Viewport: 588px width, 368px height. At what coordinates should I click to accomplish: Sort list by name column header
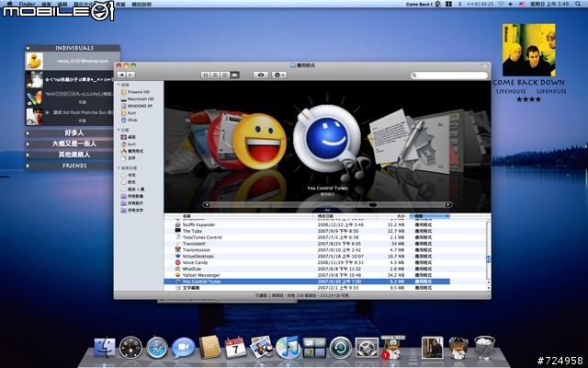(x=238, y=216)
